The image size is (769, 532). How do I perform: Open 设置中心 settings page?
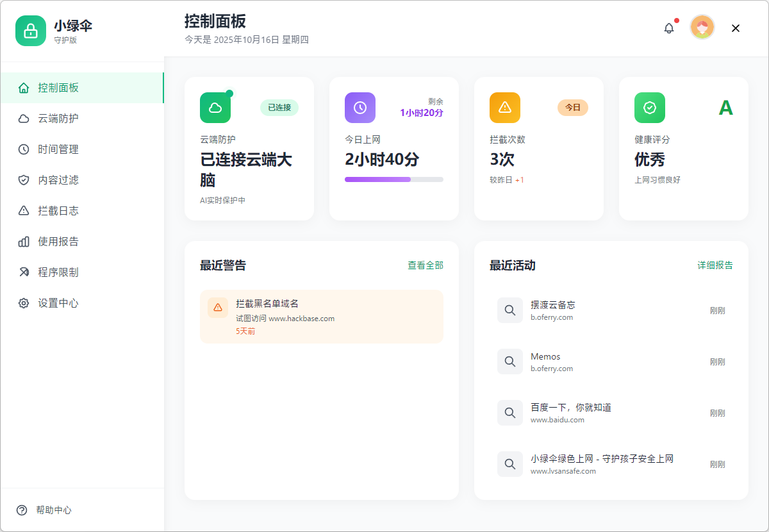coord(58,303)
